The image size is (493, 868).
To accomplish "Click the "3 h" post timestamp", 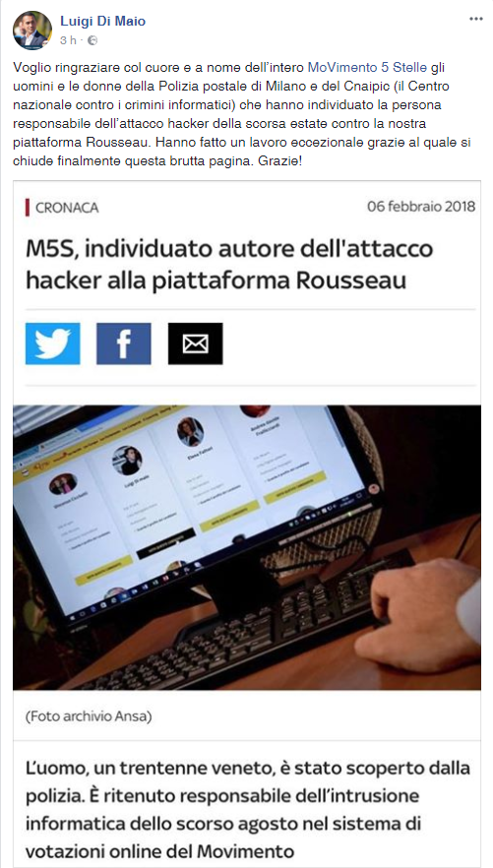I will 68,40.
